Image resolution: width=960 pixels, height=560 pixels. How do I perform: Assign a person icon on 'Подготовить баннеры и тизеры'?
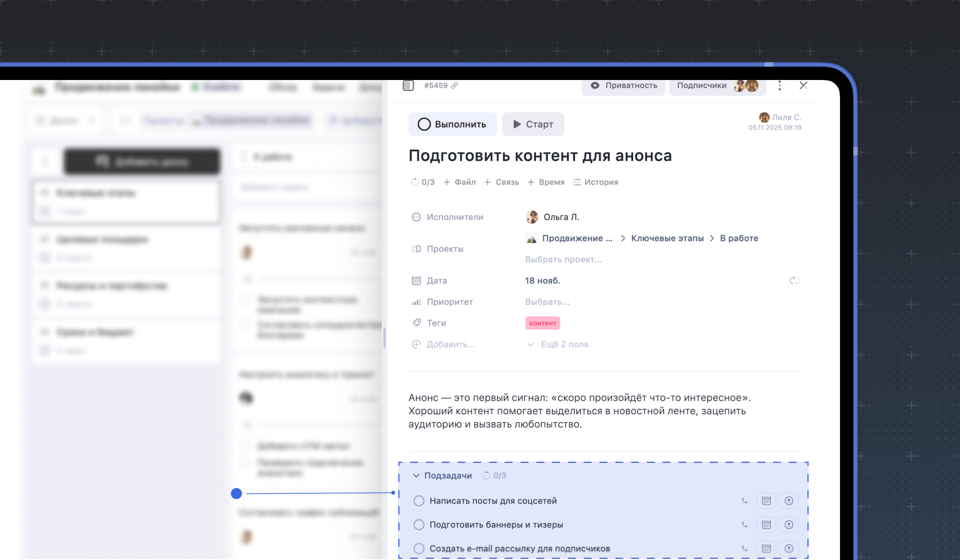(x=789, y=525)
